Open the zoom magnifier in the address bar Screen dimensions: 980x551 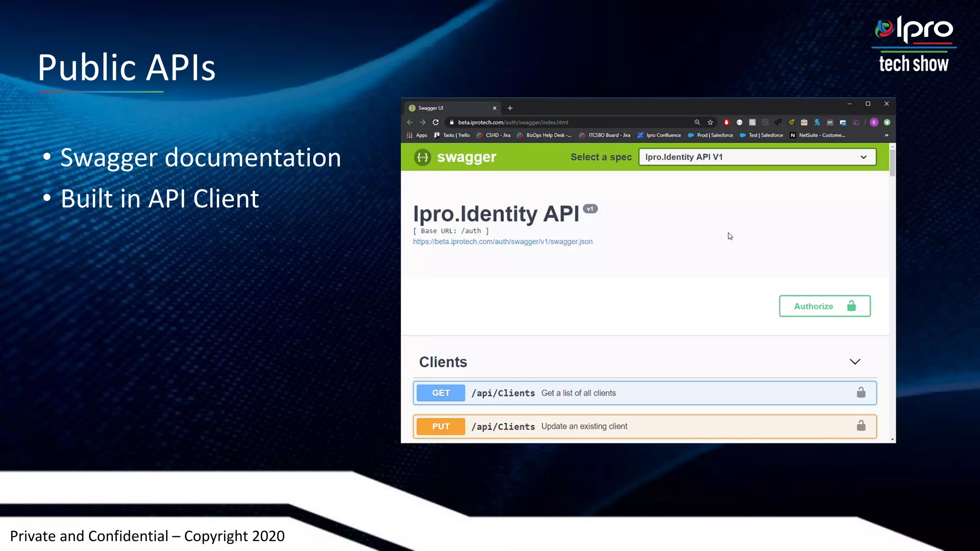tap(697, 122)
